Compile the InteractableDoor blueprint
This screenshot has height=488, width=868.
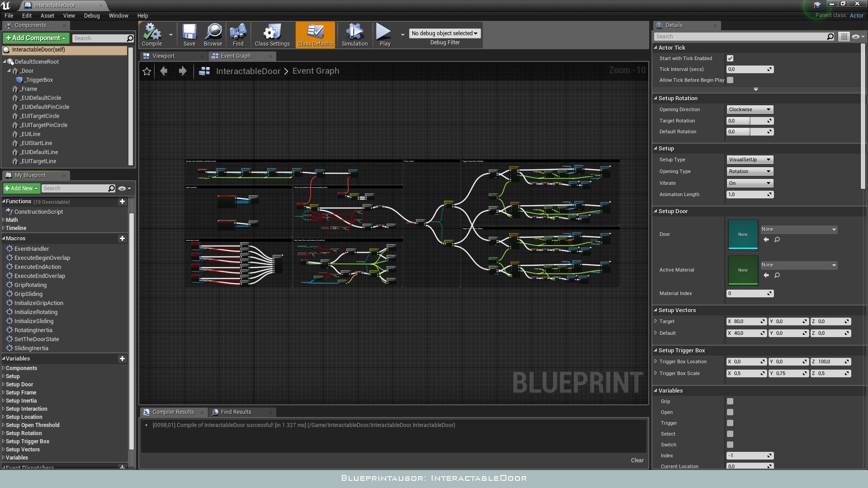(x=153, y=34)
